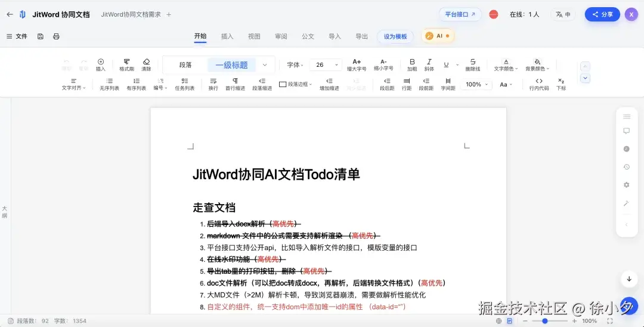Toggle 有序列表 numbered list
The image size is (644, 327).
(x=137, y=84)
